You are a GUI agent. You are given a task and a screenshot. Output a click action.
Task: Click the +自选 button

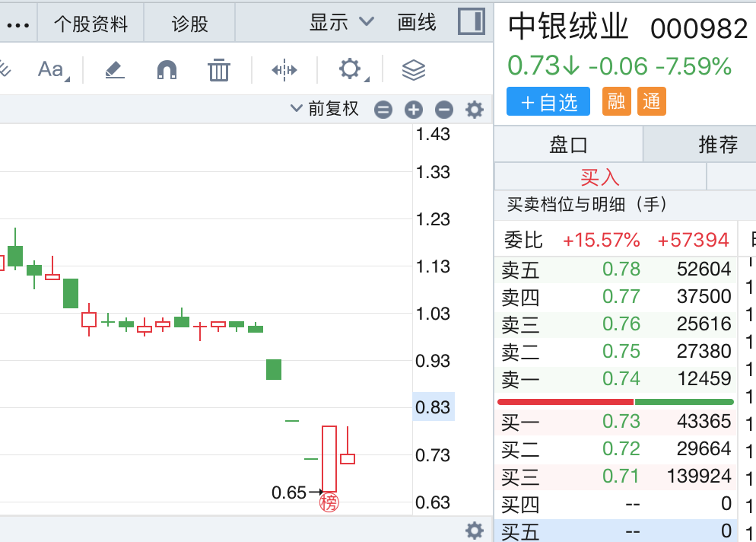[x=548, y=102]
